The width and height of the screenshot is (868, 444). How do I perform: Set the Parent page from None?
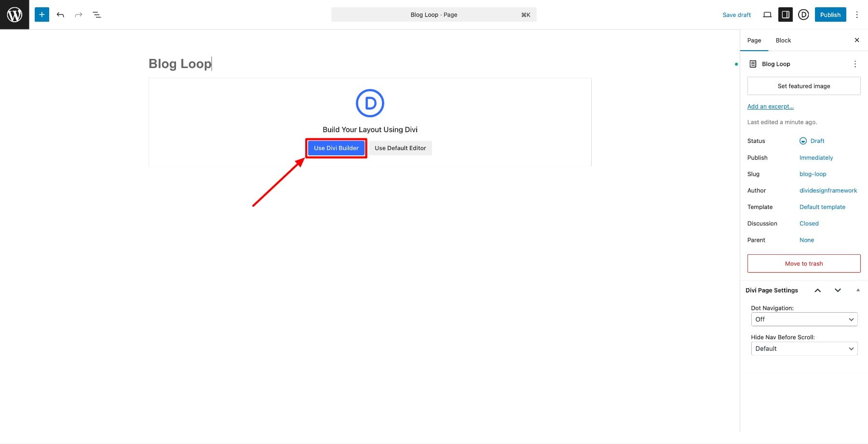point(806,240)
